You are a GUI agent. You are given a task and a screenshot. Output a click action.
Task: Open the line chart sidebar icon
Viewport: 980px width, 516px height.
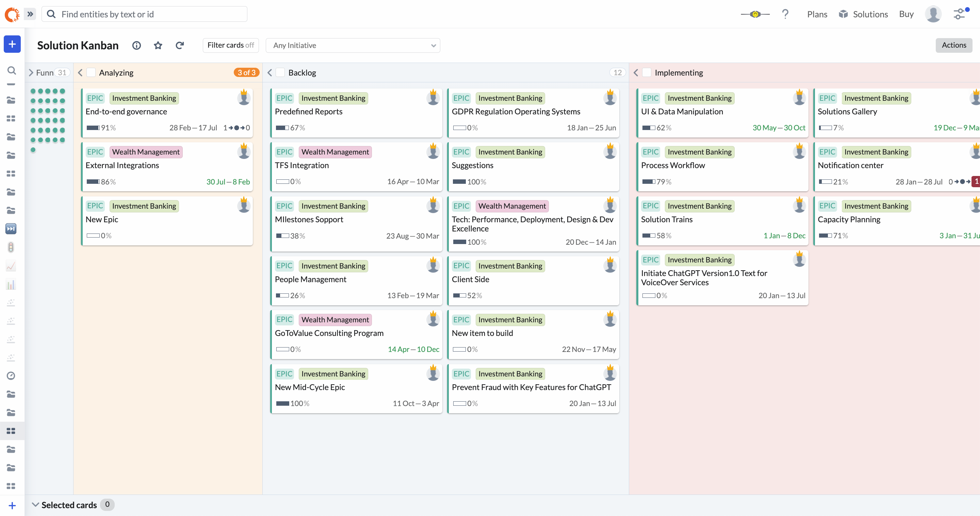coord(11,265)
